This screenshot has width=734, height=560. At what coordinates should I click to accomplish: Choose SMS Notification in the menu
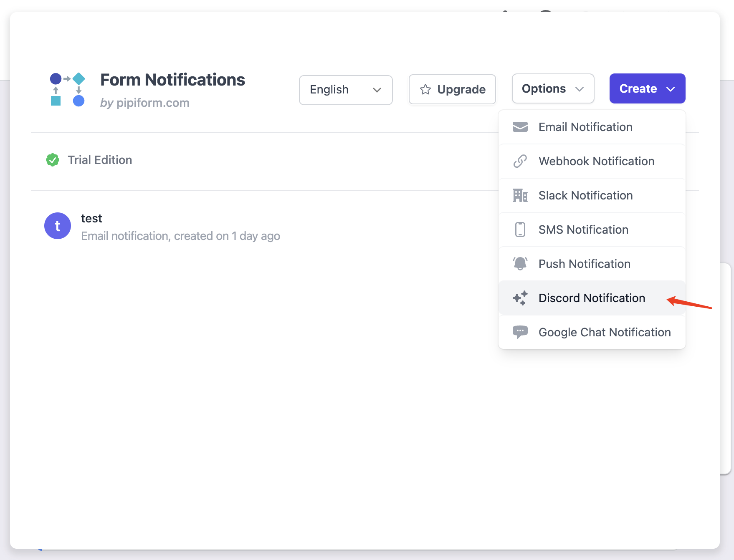pos(583,229)
